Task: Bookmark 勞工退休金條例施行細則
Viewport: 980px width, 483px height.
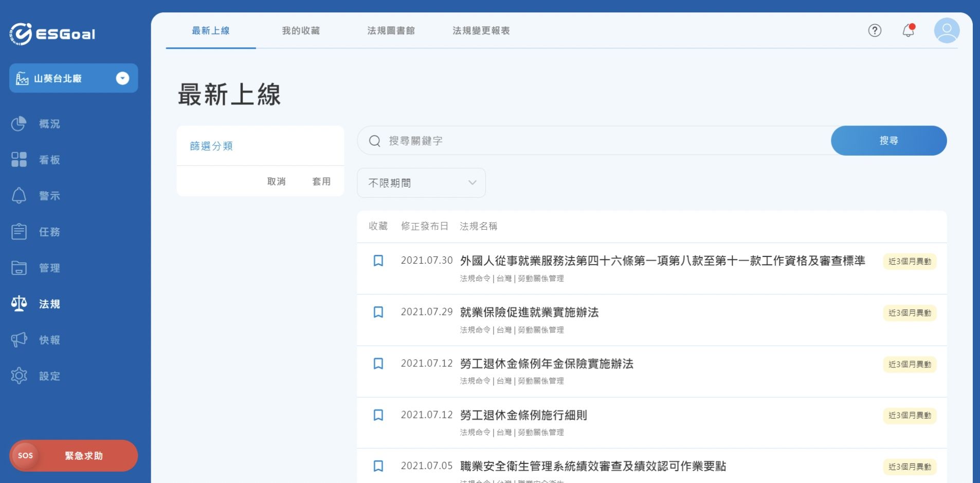Action: (x=378, y=415)
